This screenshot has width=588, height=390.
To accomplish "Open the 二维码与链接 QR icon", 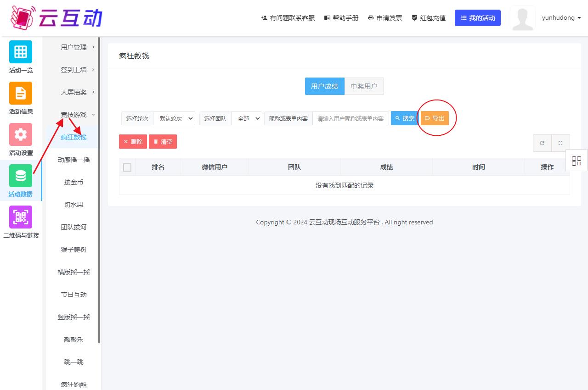I will coord(21,217).
